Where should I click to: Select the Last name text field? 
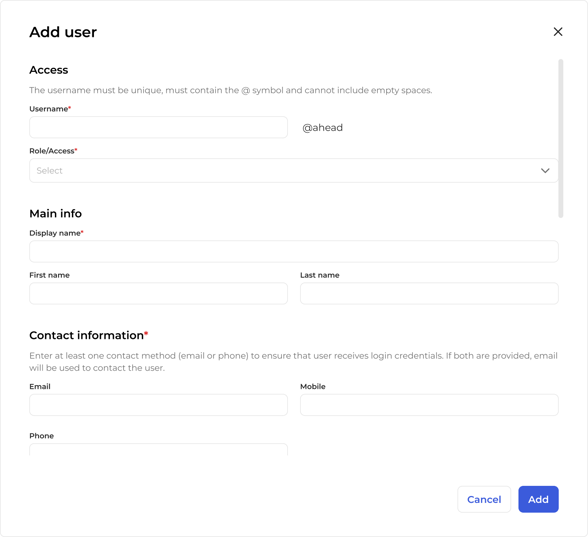click(x=429, y=293)
